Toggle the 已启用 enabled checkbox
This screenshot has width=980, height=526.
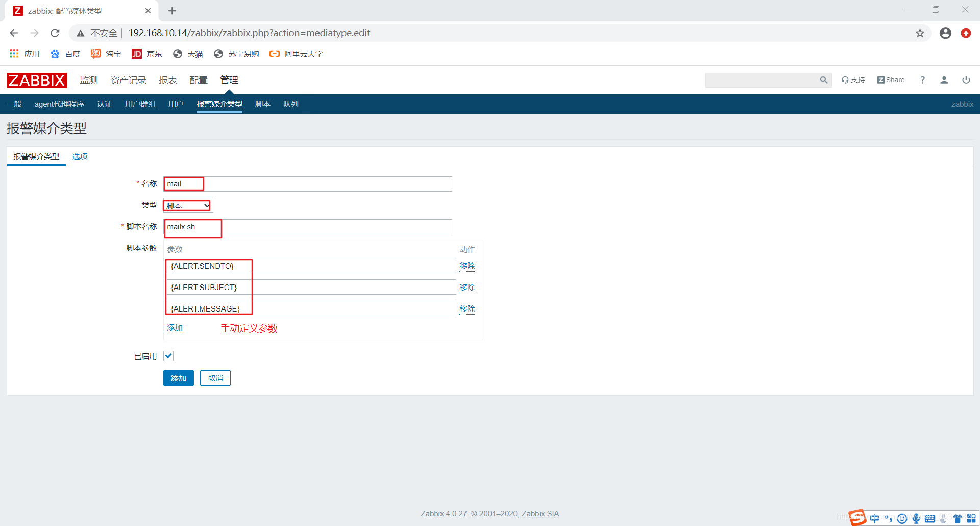click(168, 356)
